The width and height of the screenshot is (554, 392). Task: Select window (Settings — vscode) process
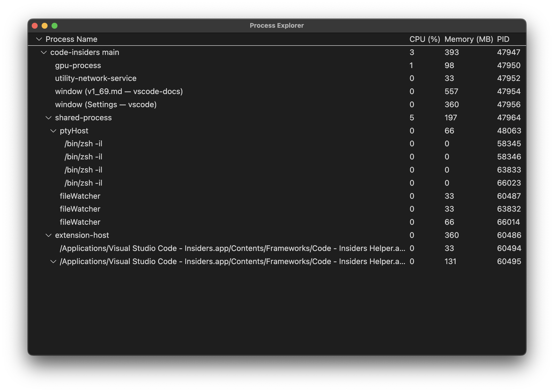(106, 105)
